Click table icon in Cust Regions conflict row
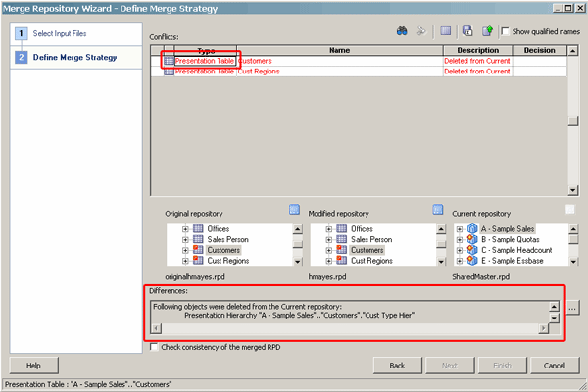Viewport: 588px width, 392px height. pos(170,72)
